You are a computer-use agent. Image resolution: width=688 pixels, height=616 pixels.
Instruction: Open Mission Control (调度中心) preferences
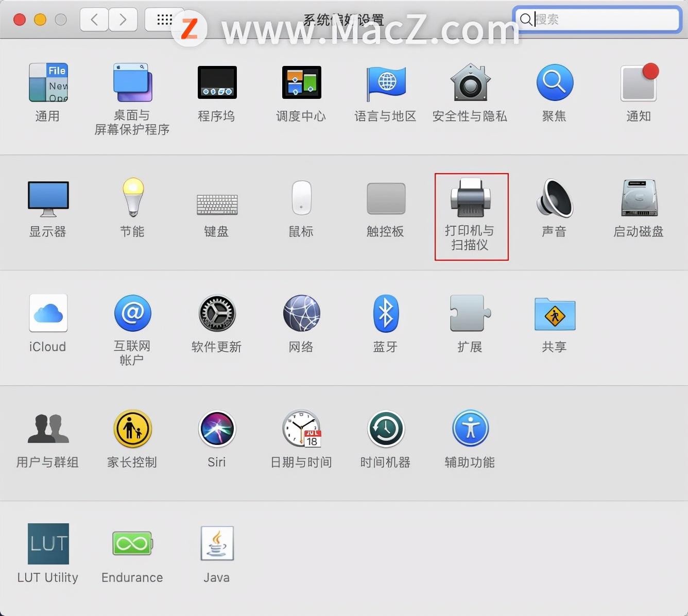pyautogui.click(x=301, y=83)
